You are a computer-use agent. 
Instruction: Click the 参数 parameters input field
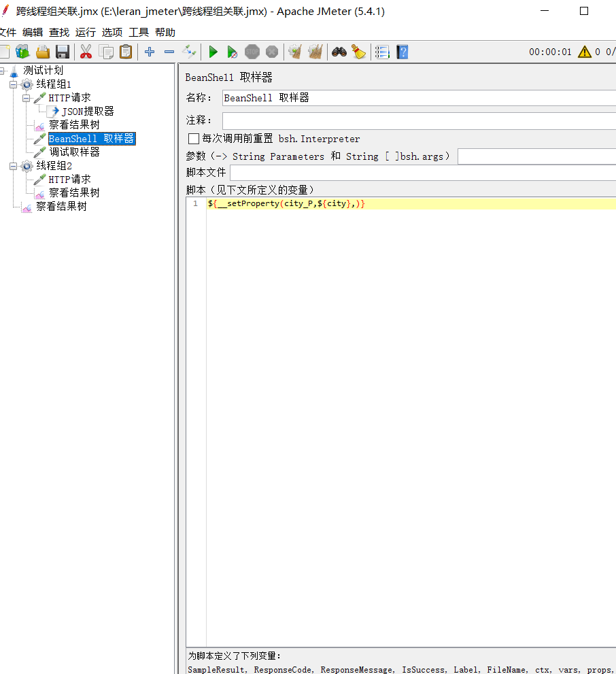tap(537, 156)
